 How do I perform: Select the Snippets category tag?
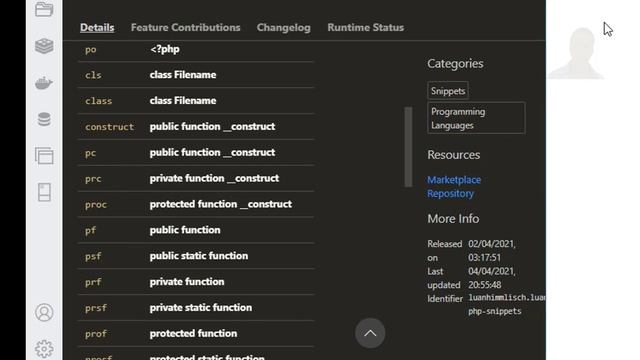pos(448,91)
